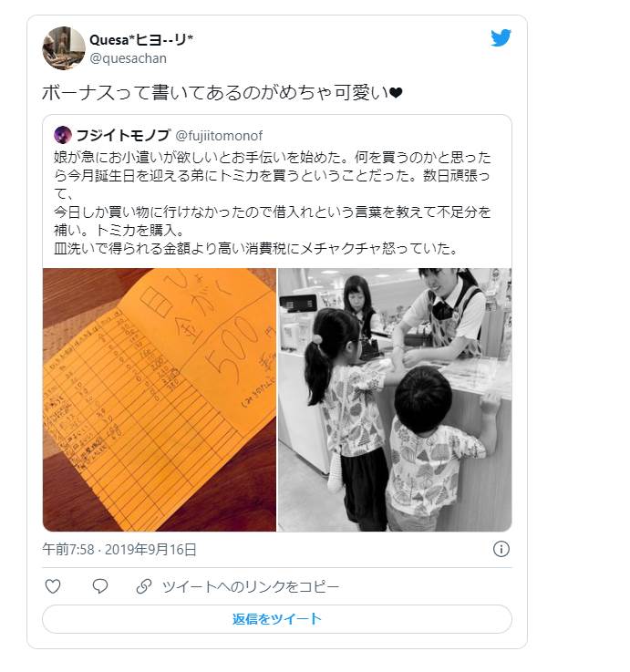The height and width of the screenshot is (672, 630).
Task: View the black-and-white children at counter photo
Action: point(395,400)
